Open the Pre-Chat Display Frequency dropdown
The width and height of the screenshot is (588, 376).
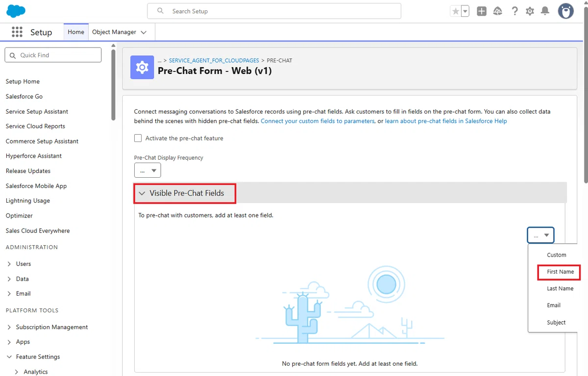[147, 170]
